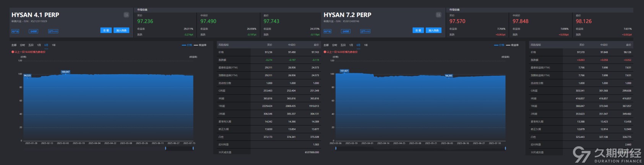This screenshot has width=644, height=165.
Task: Toggle the blue 价格 legend in HYSAN 4.1 chart
Action: pyautogui.click(x=187, y=45)
